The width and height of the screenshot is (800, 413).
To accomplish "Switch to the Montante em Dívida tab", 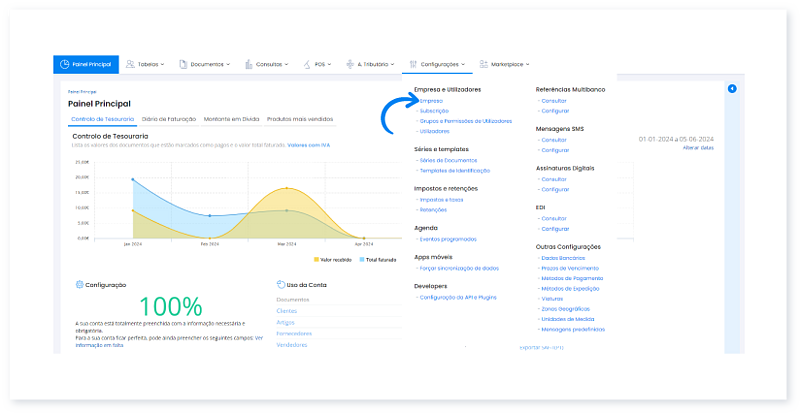I will pyautogui.click(x=232, y=119).
